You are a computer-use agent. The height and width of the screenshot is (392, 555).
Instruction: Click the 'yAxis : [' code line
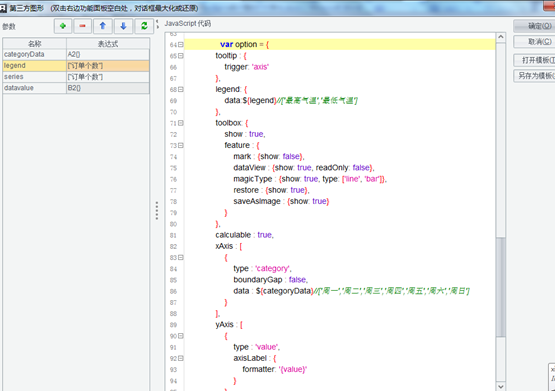229,325
